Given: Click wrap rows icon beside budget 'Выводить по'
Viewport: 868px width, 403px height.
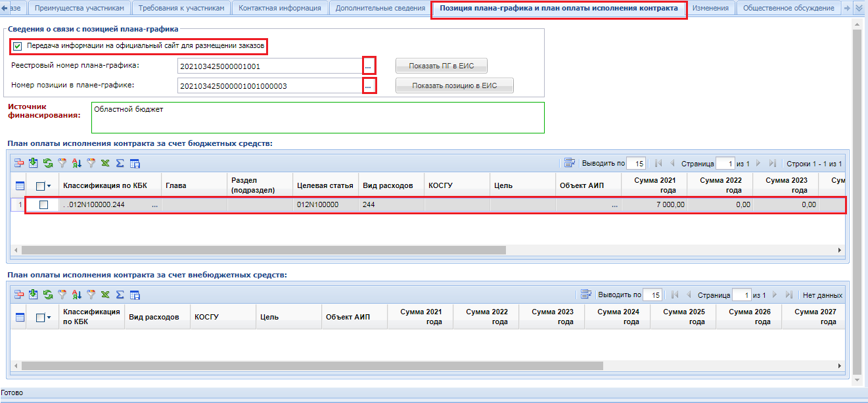Looking at the screenshot, I should pos(570,163).
